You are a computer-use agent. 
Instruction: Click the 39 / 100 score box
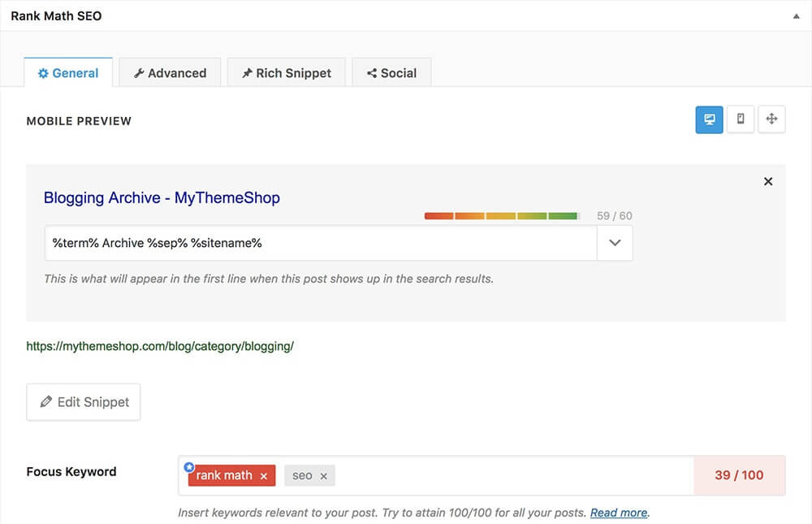[x=740, y=475]
